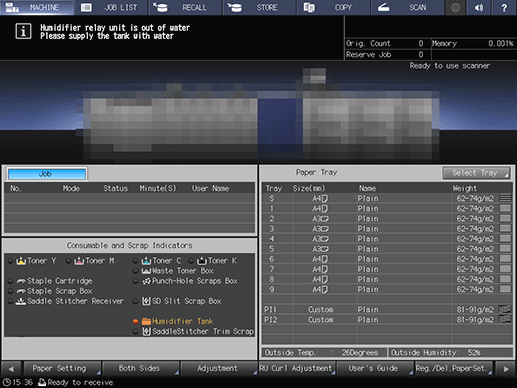Open the Select Tray button
This screenshot has width=517, height=388.
pyautogui.click(x=476, y=173)
